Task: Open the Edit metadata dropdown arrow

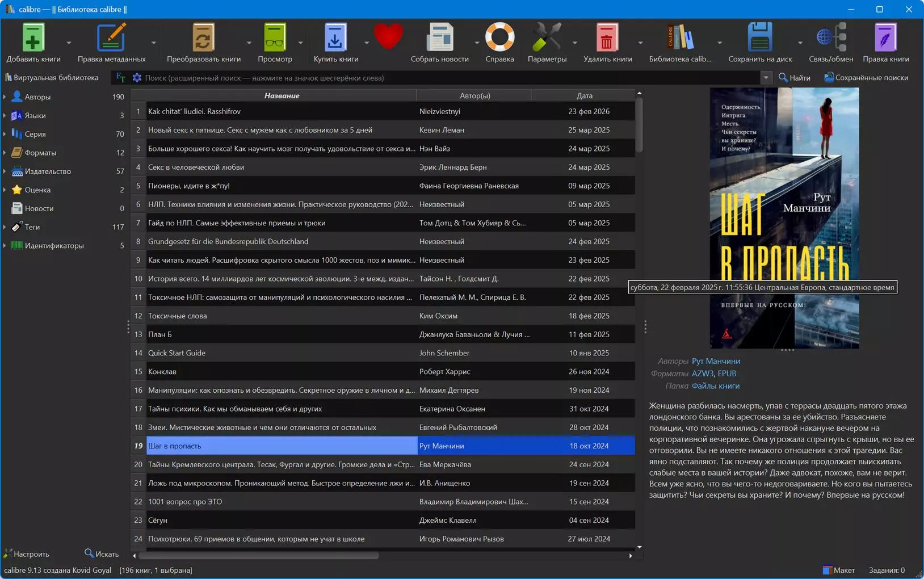Action: coord(153,43)
